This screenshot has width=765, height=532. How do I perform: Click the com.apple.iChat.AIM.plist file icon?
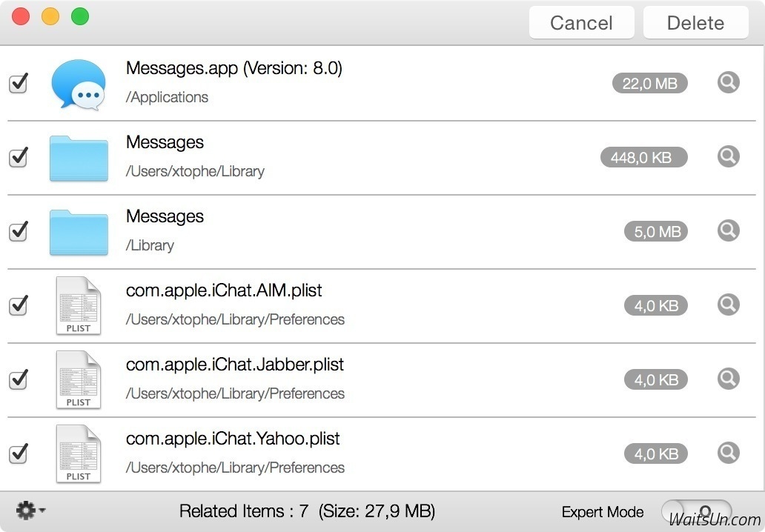coord(78,305)
